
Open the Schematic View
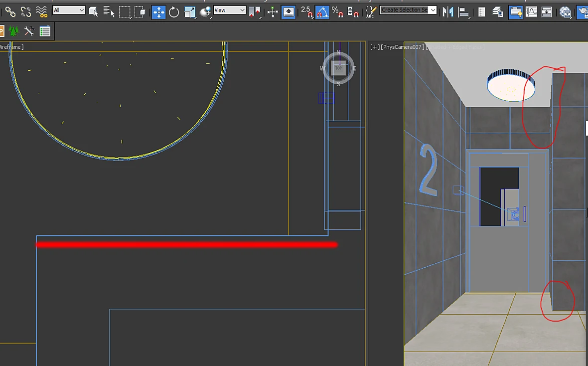547,12
